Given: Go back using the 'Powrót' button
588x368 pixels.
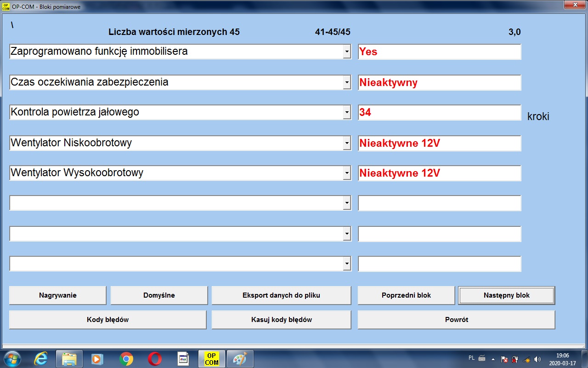Looking at the screenshot, I should 456,320.
